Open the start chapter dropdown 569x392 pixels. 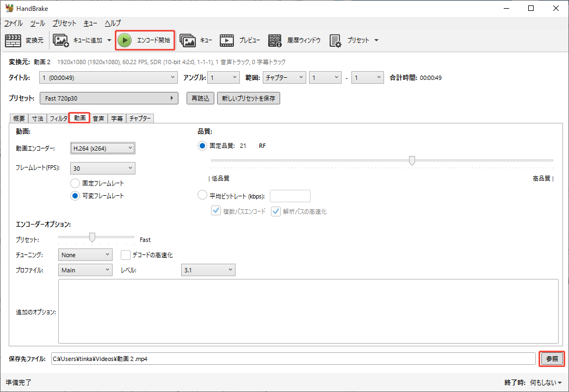click(x=325, y=78)
